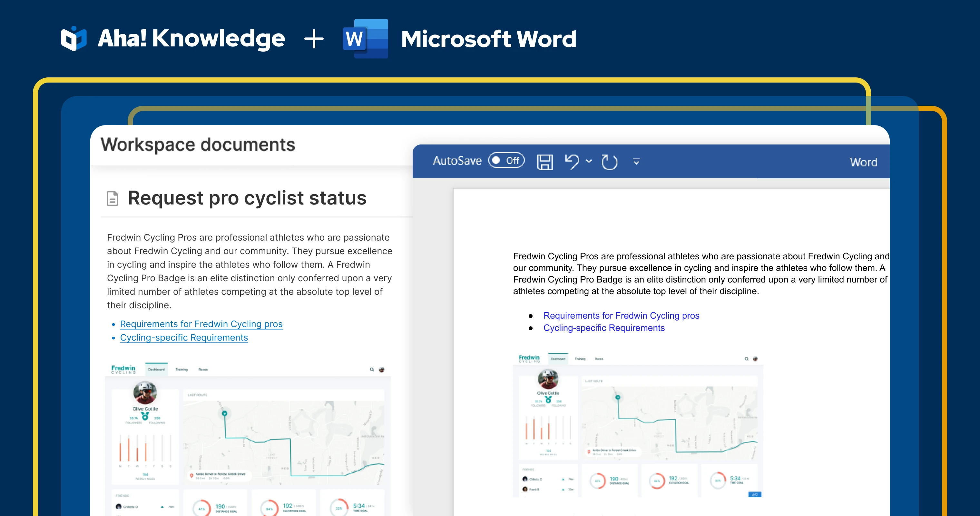Image resolution: width=980 pixels, height=516 pixels.
Task: Click search magnifier in Aha! document's dashboard image
Action: [372, 370]
